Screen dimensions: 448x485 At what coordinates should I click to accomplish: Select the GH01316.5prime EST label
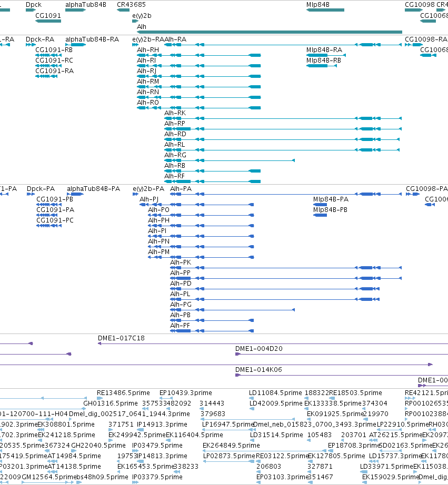(111, 403)
